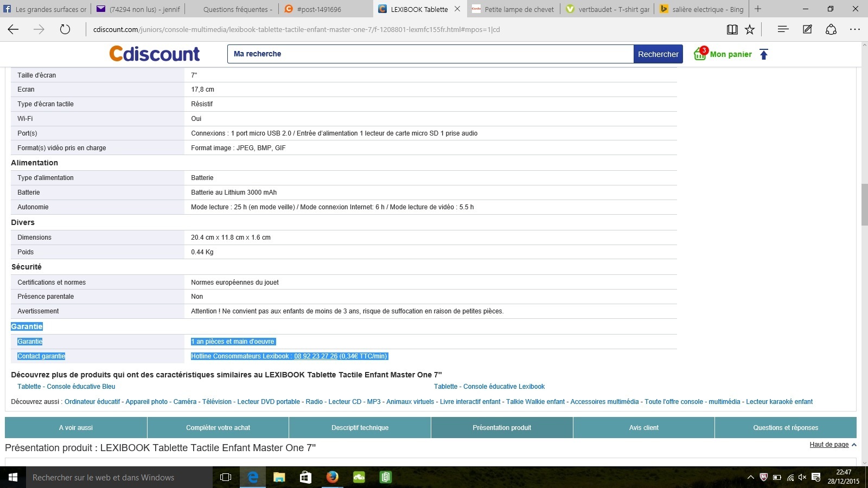Open the Ordinateur éducatif link

pos(92,402)
